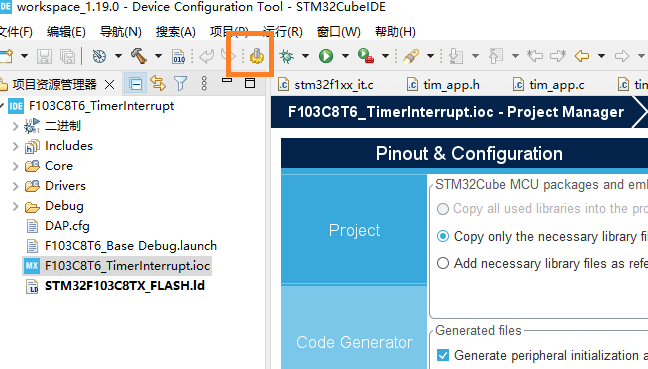Viewport: 648px width, 369px height.
Task: Open the 窗口(W) menu
Action: coord(338,32)
